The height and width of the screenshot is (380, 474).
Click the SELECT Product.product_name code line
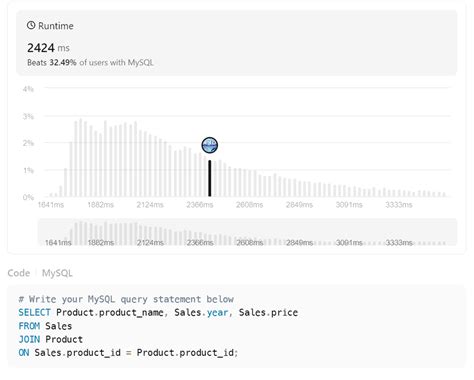click(x=158, y=313)
